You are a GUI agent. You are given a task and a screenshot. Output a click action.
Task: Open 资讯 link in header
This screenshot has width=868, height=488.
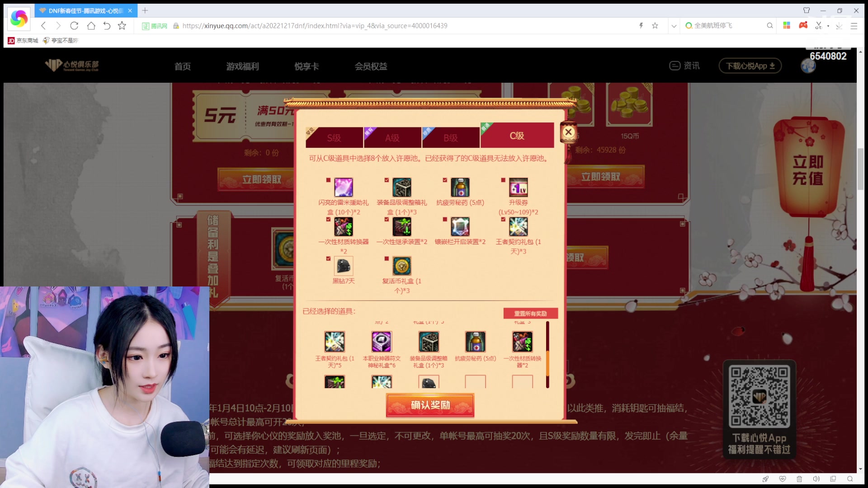(x=684, y=66)
